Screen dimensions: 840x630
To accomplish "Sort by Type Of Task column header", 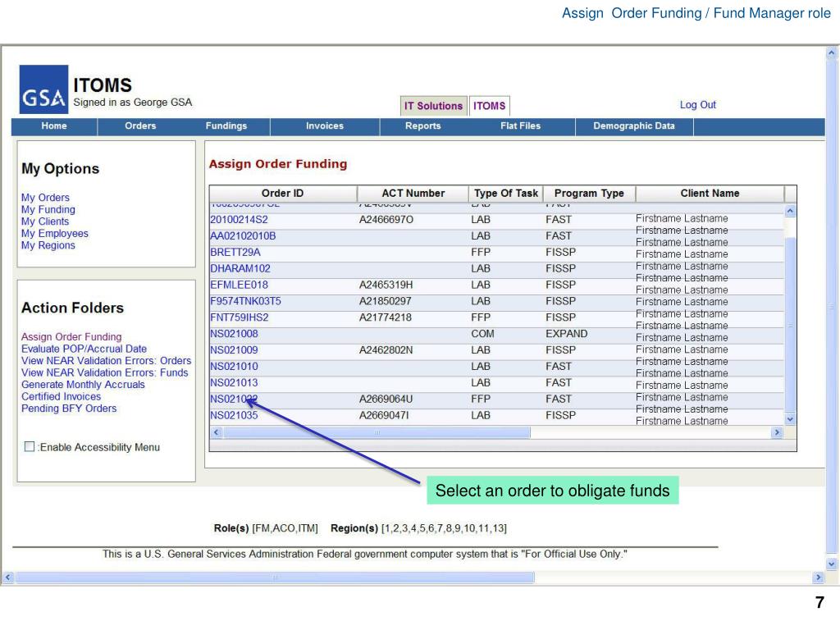I will [506, 194].
